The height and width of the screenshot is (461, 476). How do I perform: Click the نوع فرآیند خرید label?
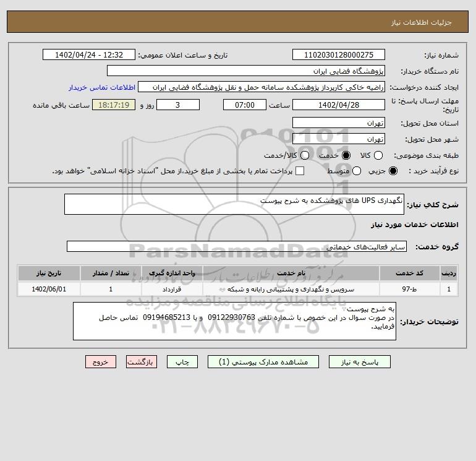pos(433,171)
